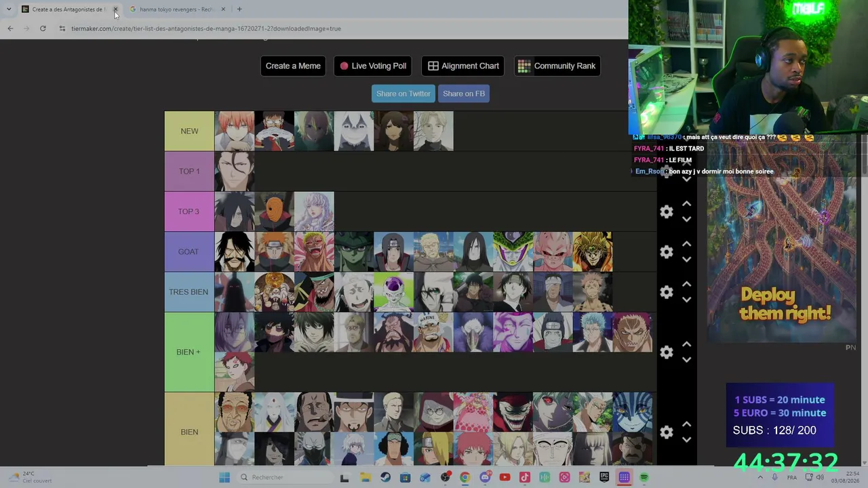Move the TRES BIEN tier up
868x488 pixels.
[686, 283]
